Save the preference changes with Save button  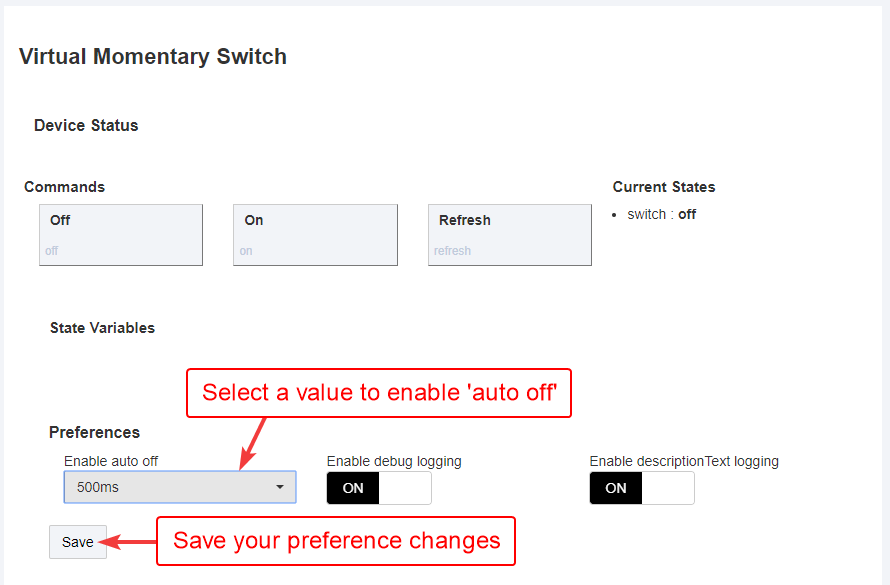click(x=78, y=542)
